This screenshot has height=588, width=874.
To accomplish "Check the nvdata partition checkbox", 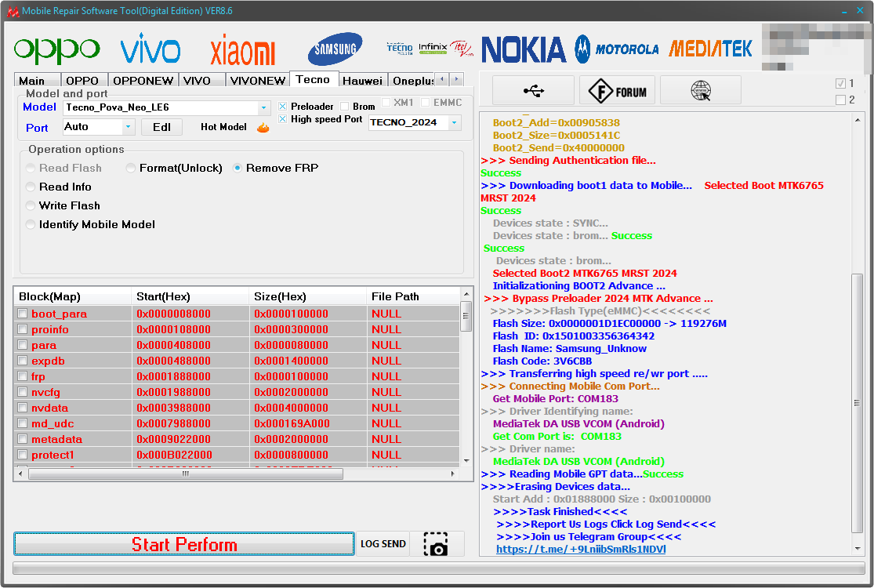I will pyautogui.click(x=22, y=408).
